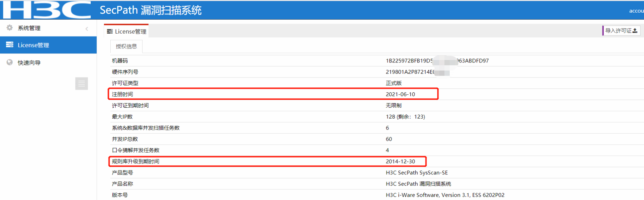Screen dimensions: 644x200
Task: Click the SecPath 漏洞扫描系统 title
Action: [150, 10]
